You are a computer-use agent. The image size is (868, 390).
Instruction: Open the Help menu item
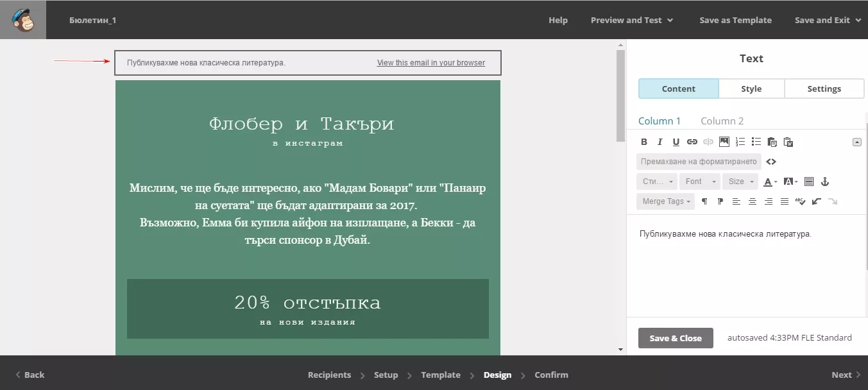(558, 20)
